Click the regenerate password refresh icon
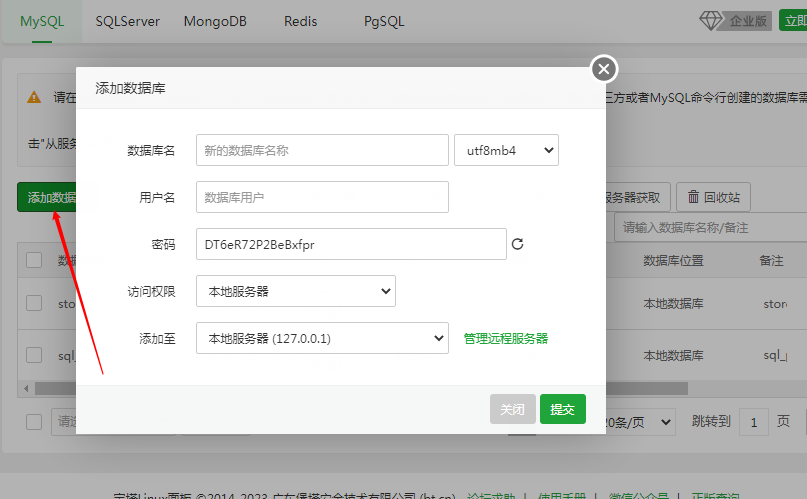Screen dimensions: 807x499 (x=517, y=244)
